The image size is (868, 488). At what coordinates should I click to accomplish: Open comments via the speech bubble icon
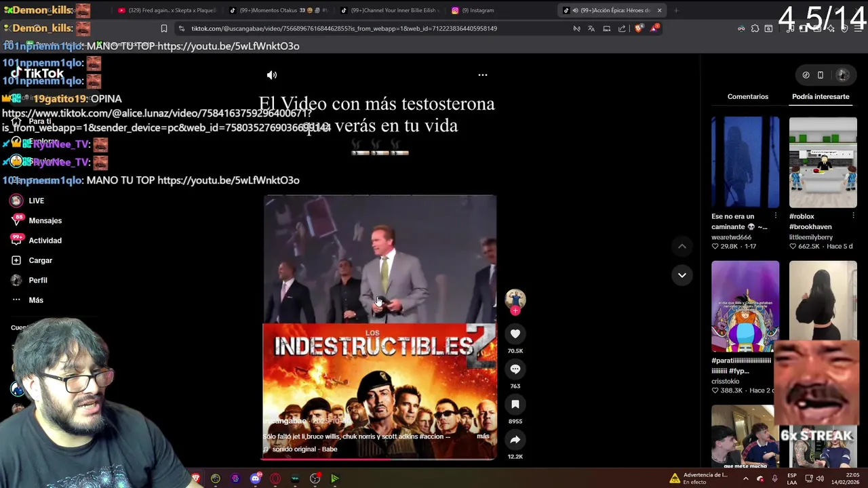click(x=515, y=369)
